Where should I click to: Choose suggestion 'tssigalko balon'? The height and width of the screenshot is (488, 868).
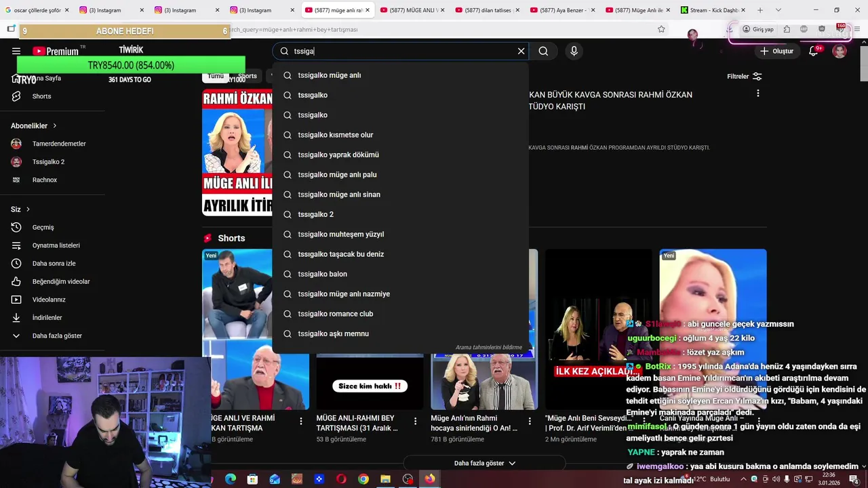pyautogui.click(x=400, y=274)
